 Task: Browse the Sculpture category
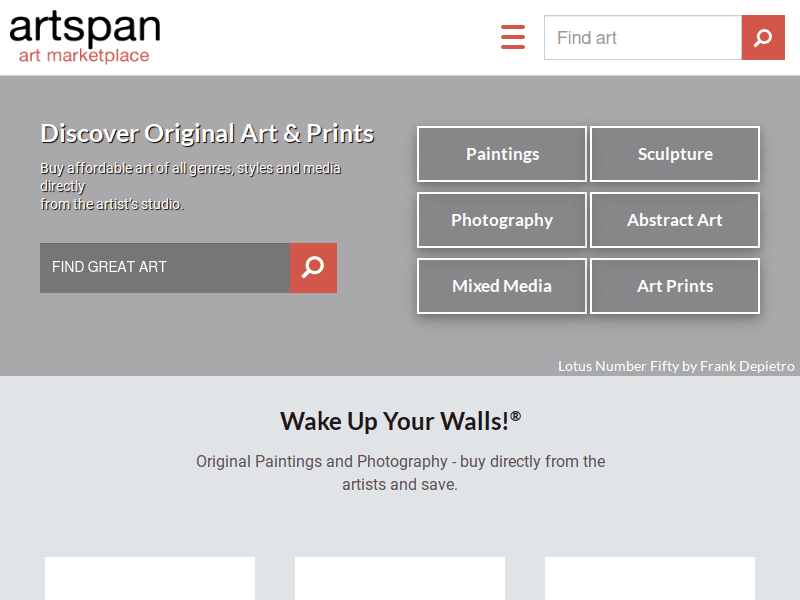pos(674,154)
